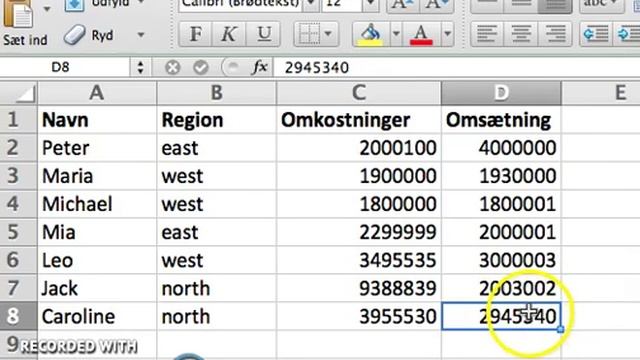Click the cell with value 1800001
This screenshot has height=360, width=640.
(501, 204)
